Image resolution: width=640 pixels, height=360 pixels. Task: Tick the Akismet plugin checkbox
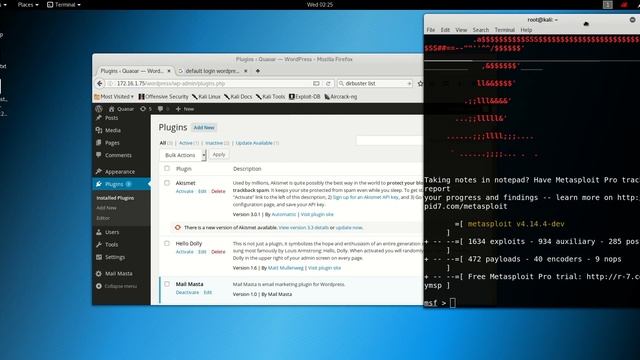coord(167,183)
